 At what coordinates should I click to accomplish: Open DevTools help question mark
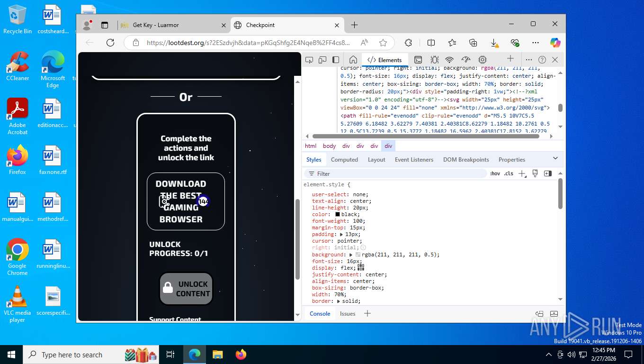coord(542,60)
